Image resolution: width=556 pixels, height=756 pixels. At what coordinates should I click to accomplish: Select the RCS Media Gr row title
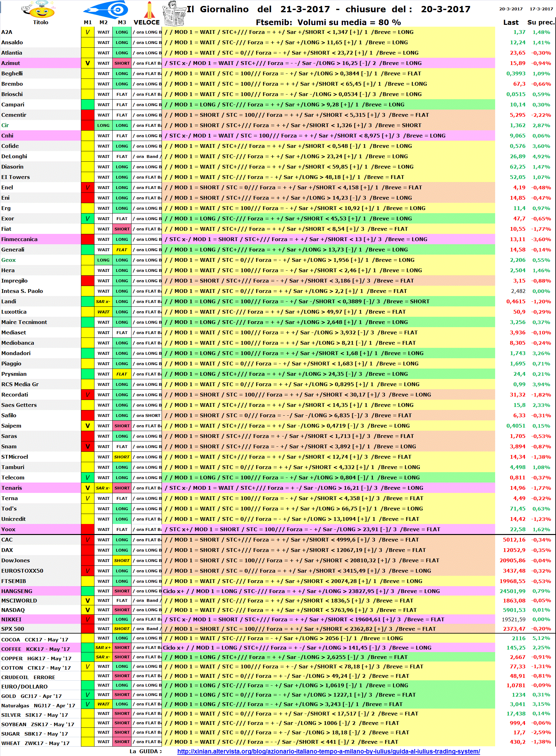tap(20, 384)
